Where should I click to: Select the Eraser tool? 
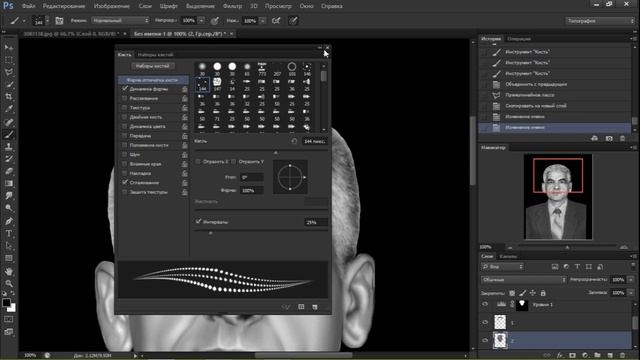click(x=9, y=171)
